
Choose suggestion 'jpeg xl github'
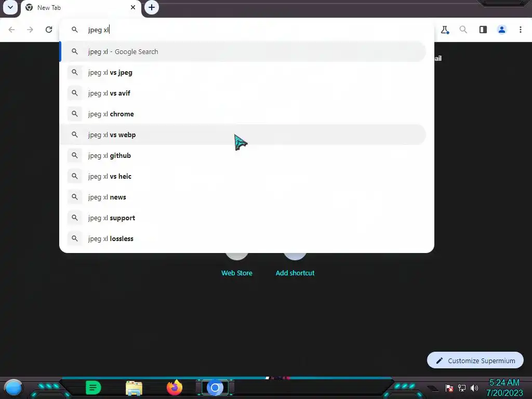[x=243, y=155]
